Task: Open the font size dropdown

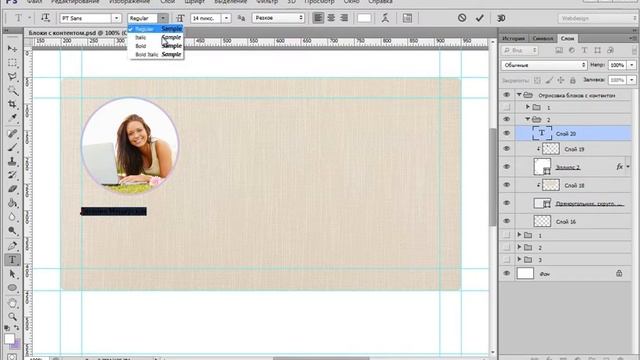Action: [x=226, y=18]
